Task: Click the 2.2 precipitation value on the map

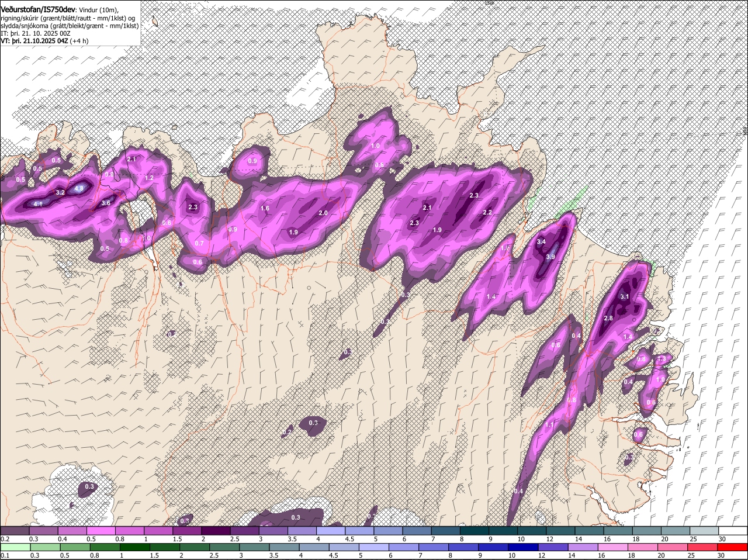Action: pyautogui.click(x=487, y=212)
